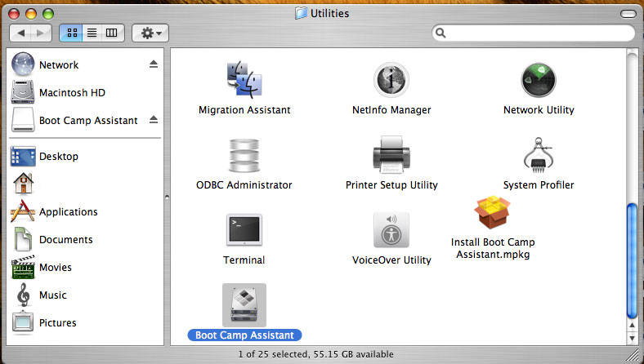Open Applications in the sidebar

pos(54,211)
